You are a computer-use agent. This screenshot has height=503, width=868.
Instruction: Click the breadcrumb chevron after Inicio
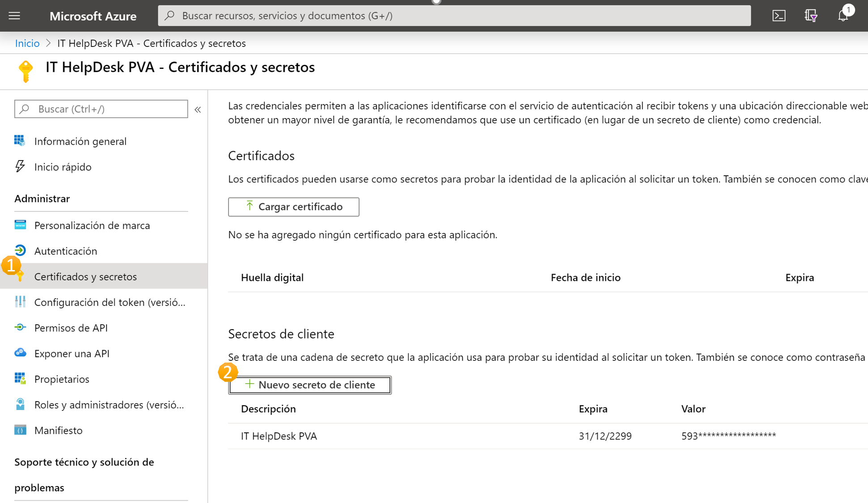pyautogui.click(x=48, y=43)
